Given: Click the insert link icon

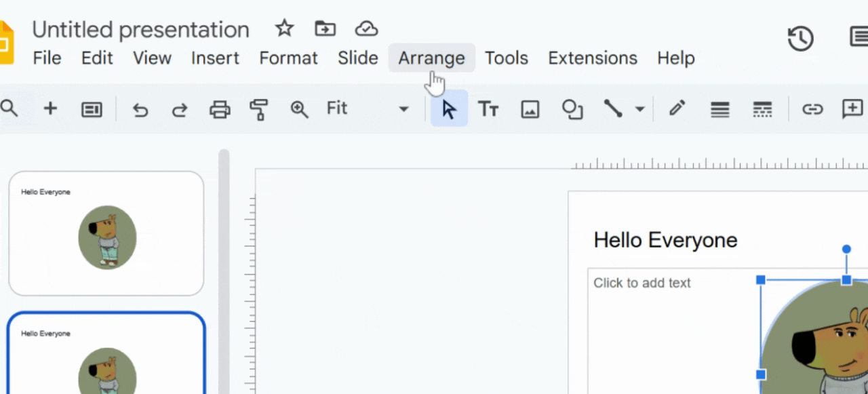Looking at the screenshot, I should click(812, 109).
